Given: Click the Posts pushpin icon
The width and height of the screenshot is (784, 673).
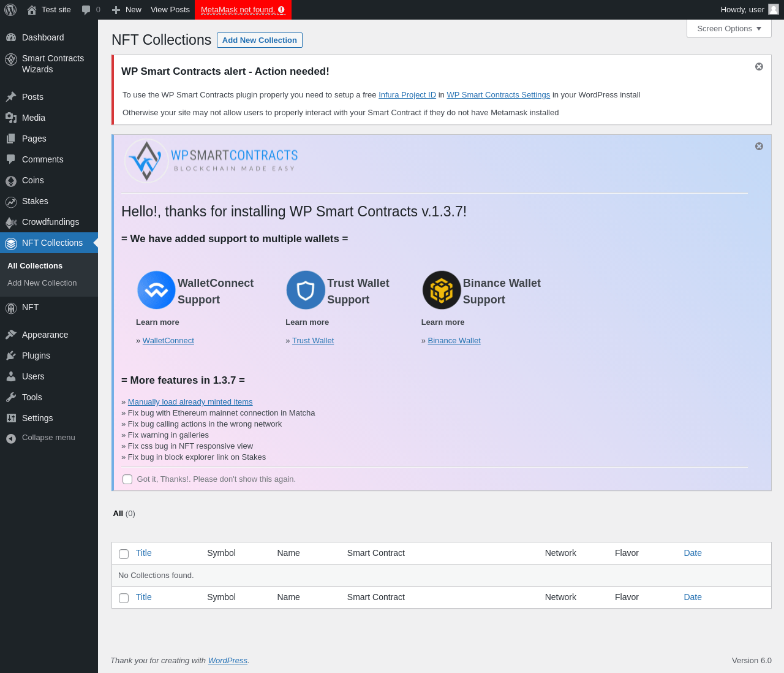Looking at the screenshot, I should 11,97.
